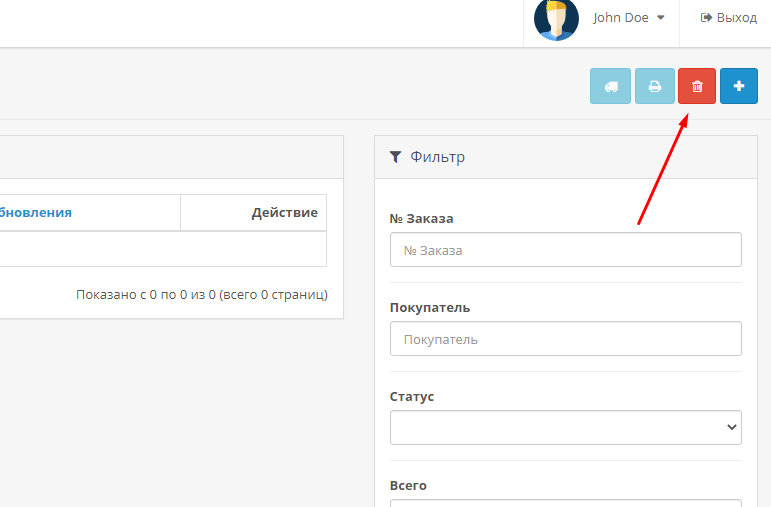Image resolution: width=771 pixels, height=507 pixels.
Task: Focus the № Заказа input field
Action: tap(565, 250)
